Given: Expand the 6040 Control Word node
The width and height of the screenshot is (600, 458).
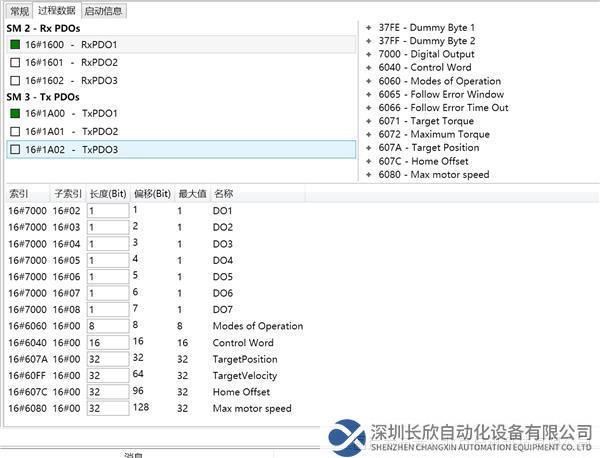Looking at the screenshot, I should click(368, 67).
